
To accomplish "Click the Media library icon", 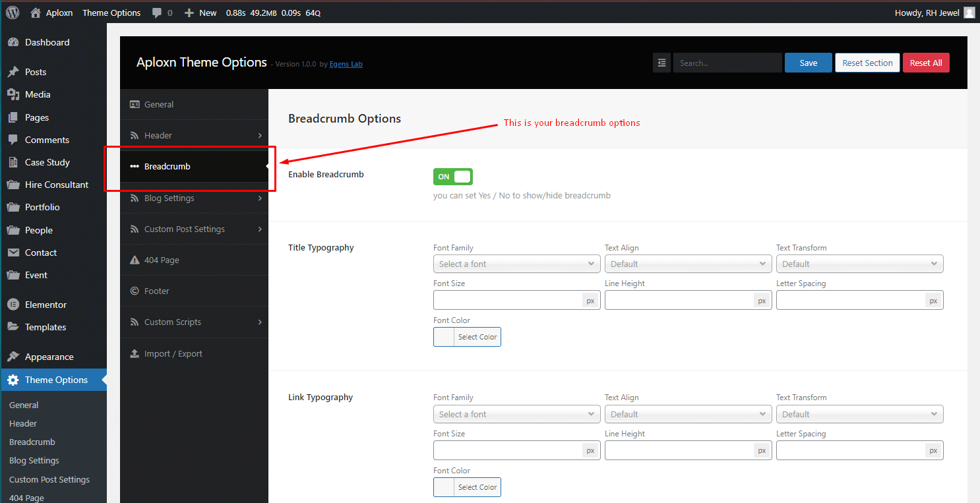I will pos(13,94).
